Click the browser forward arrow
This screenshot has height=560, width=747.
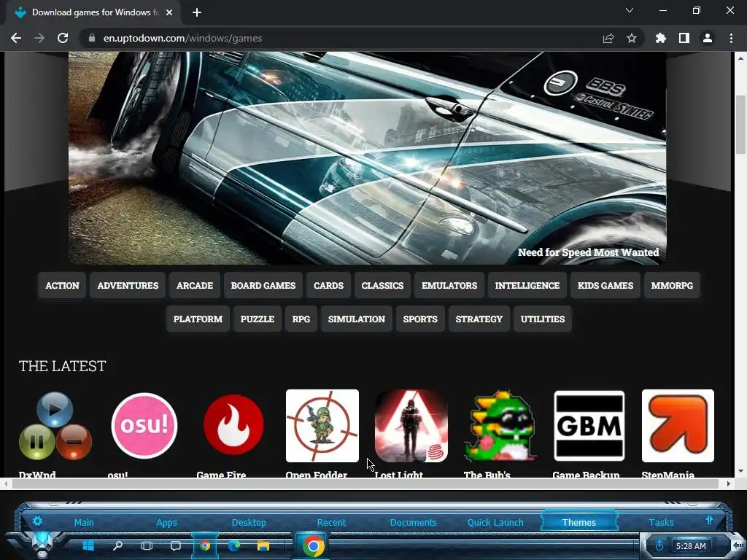click(x=39, y=38)
